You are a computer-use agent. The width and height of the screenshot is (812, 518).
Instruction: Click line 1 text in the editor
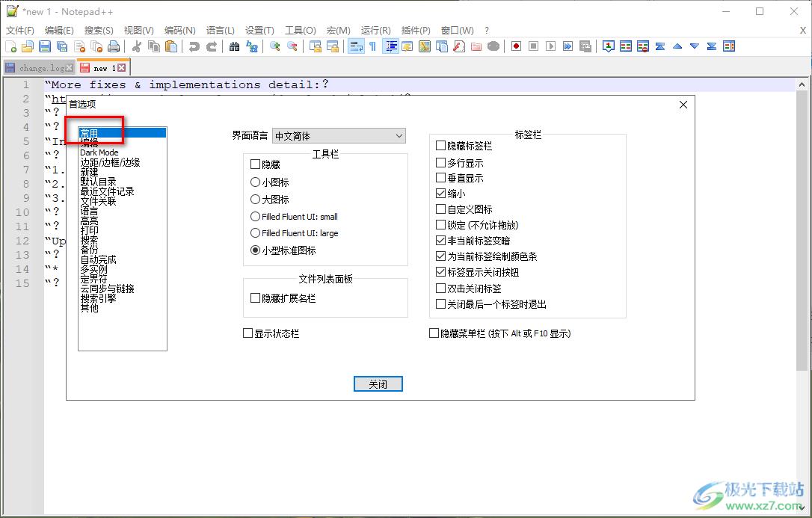tap(186, 84)
